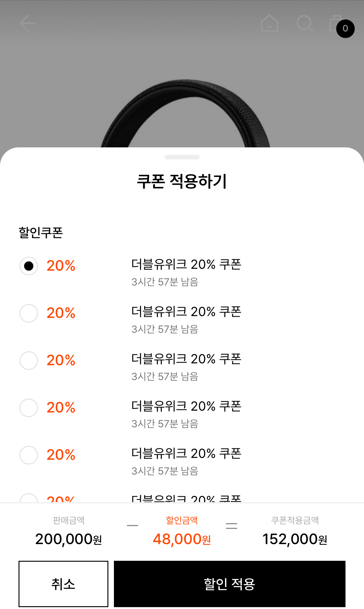Viewport: 364px width, 609px height.
Task: Tap the 48,000원 discount amount
Action: coord(182,539)
